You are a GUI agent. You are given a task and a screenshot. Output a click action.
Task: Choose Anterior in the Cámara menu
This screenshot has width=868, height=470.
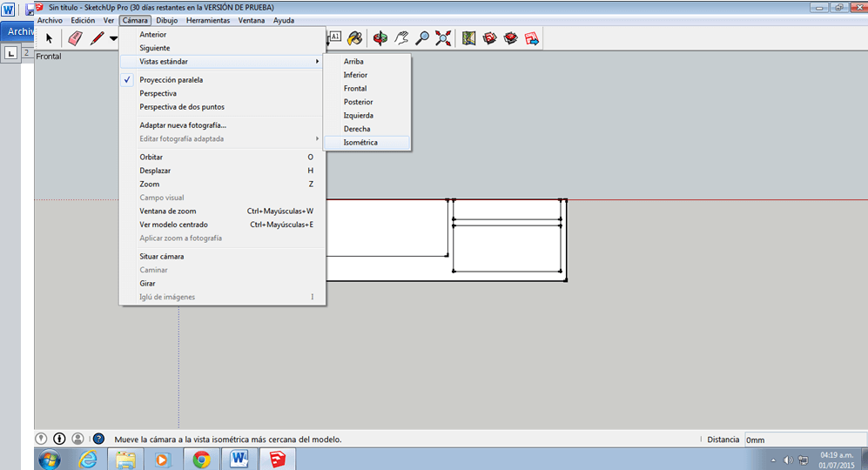(223, 34)
